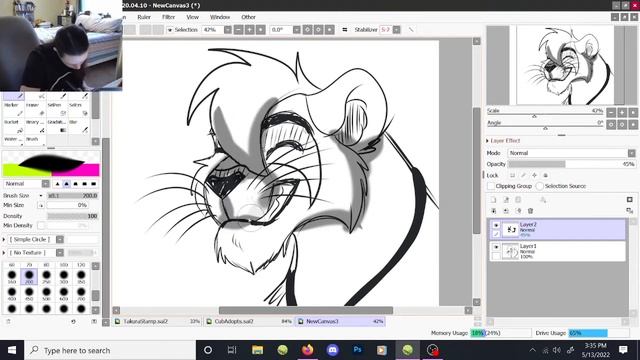The height and width of the screenshot is (360, 640).
Task: Adjust the layer Opacity slider
Action: [572, 164]
